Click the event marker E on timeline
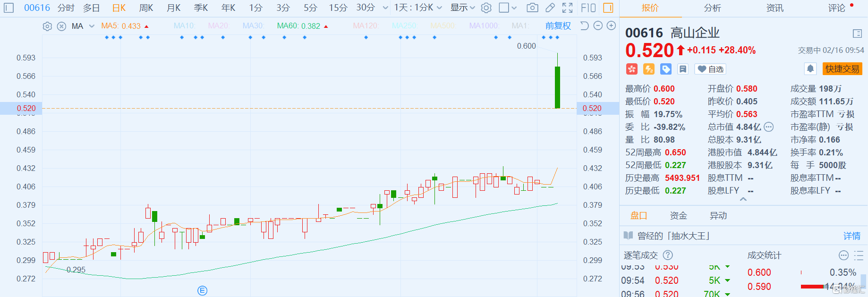The height and width of the screenshot is (297, 868). (x=202, y=290)
